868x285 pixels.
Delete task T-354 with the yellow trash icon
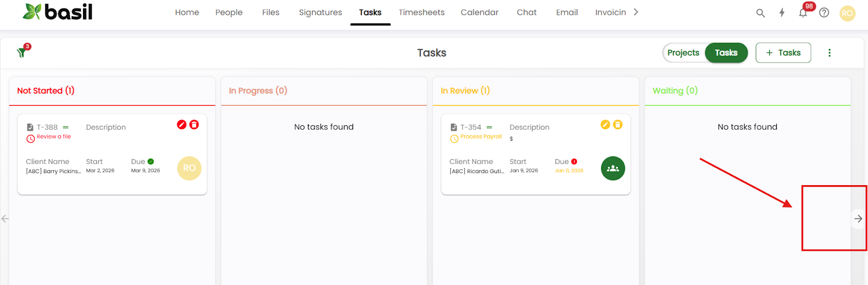618,125
